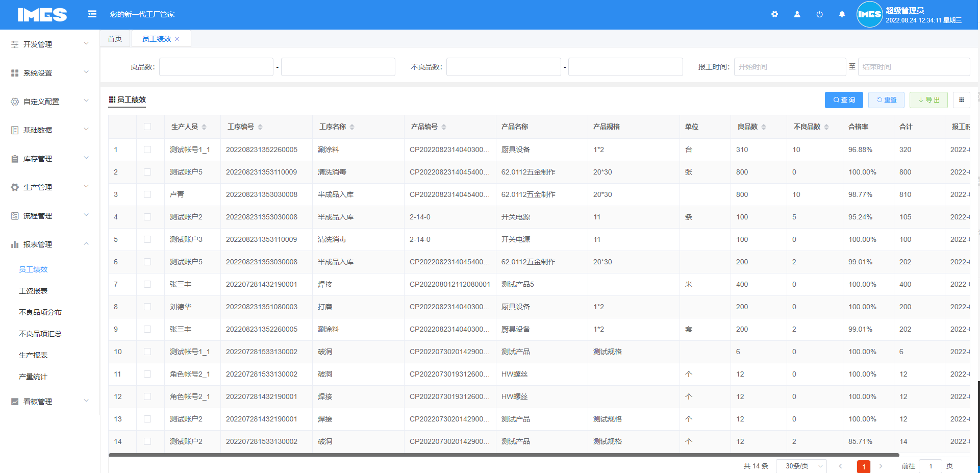
Task: Check row 2 测试账户5 checkbox
Action: pos(147,172)
